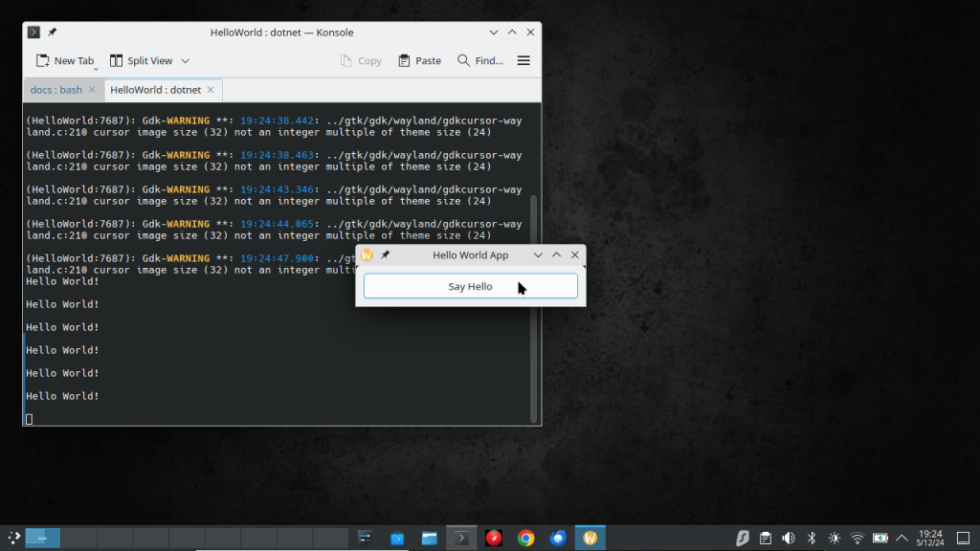Select the Paste icon in Konsole toolbar

coord(419,59)
